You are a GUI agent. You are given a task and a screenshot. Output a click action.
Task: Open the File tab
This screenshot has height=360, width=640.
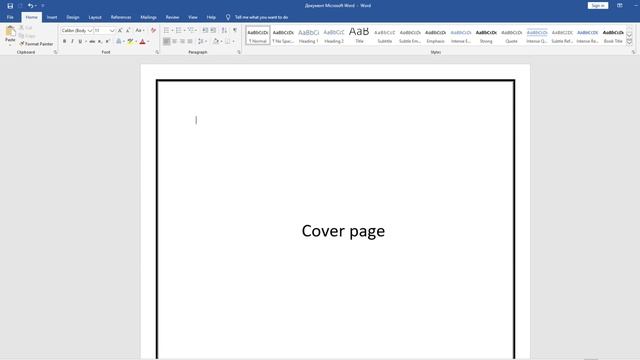coord(10,17)
